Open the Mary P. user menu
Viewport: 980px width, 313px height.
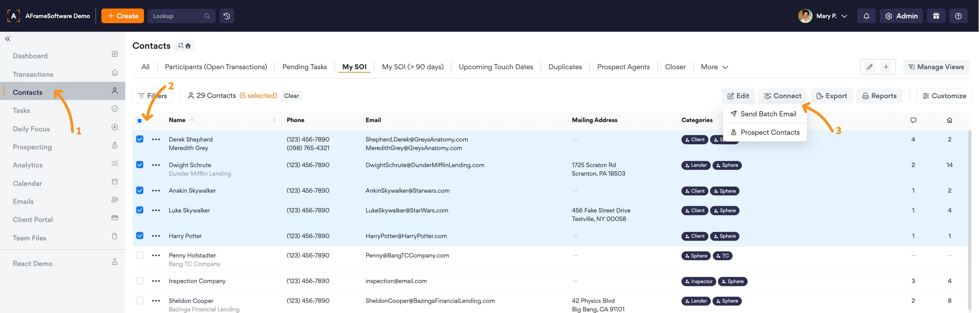(823, 16)
